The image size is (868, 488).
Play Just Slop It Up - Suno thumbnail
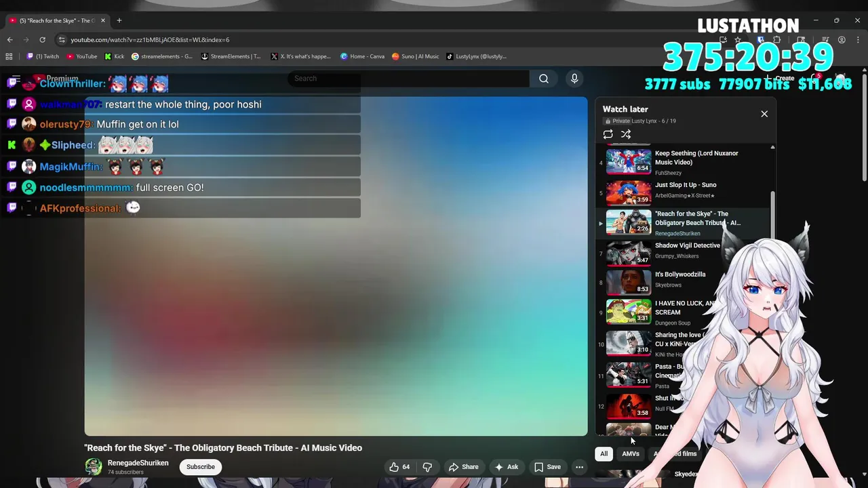[629, 192]
